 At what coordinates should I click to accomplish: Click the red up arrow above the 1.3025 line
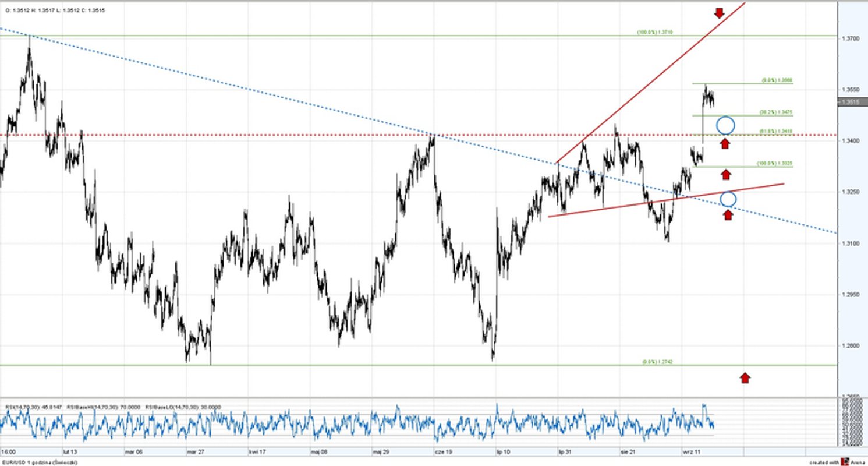[725, 173]
